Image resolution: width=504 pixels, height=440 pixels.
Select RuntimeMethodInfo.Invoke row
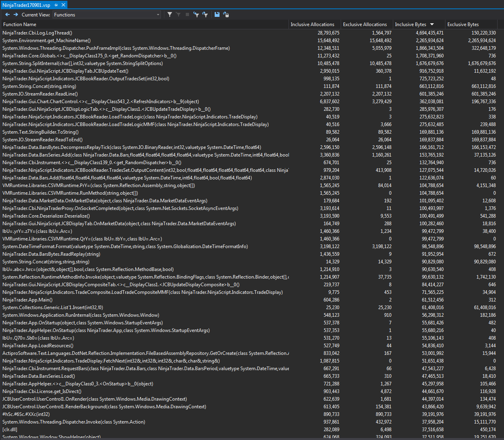pos(249,277)
